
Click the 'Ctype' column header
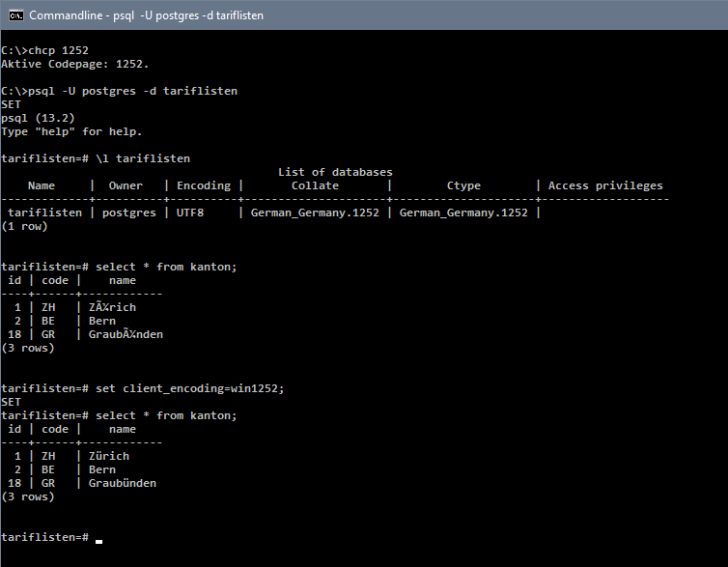[463, 185]
